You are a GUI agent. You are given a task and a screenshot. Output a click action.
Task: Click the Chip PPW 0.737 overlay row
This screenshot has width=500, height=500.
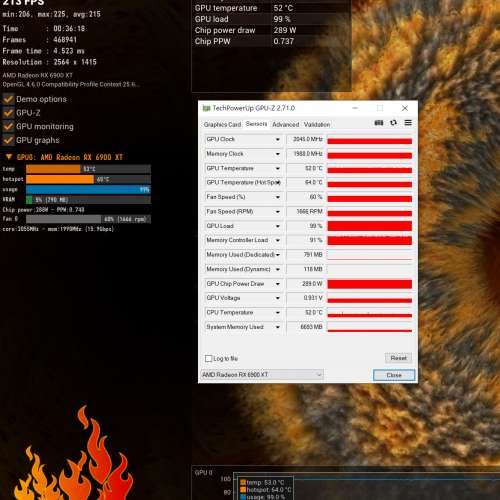(x=271, y=41)
